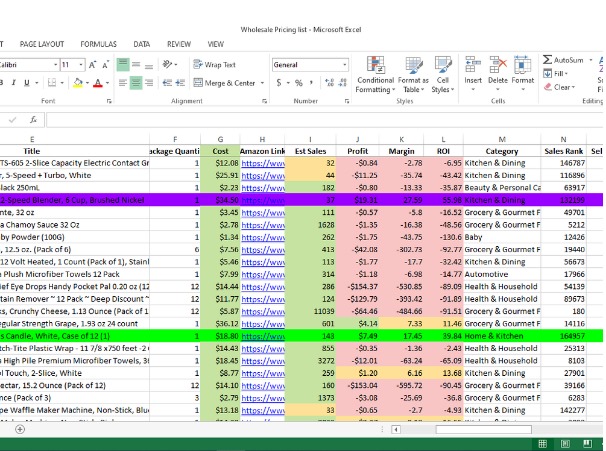Click the Insert Function fx icon
606x451 pixels.
tap(34, 120)
